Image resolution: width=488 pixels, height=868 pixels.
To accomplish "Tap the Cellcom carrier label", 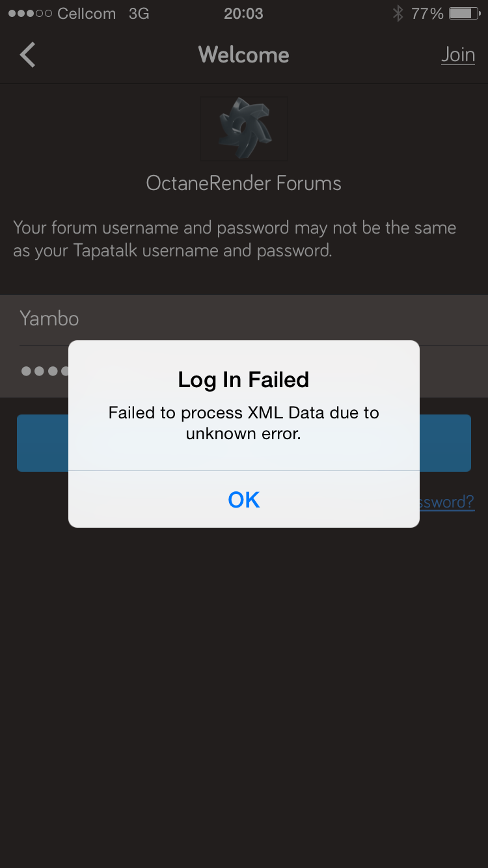I will 87,14.
